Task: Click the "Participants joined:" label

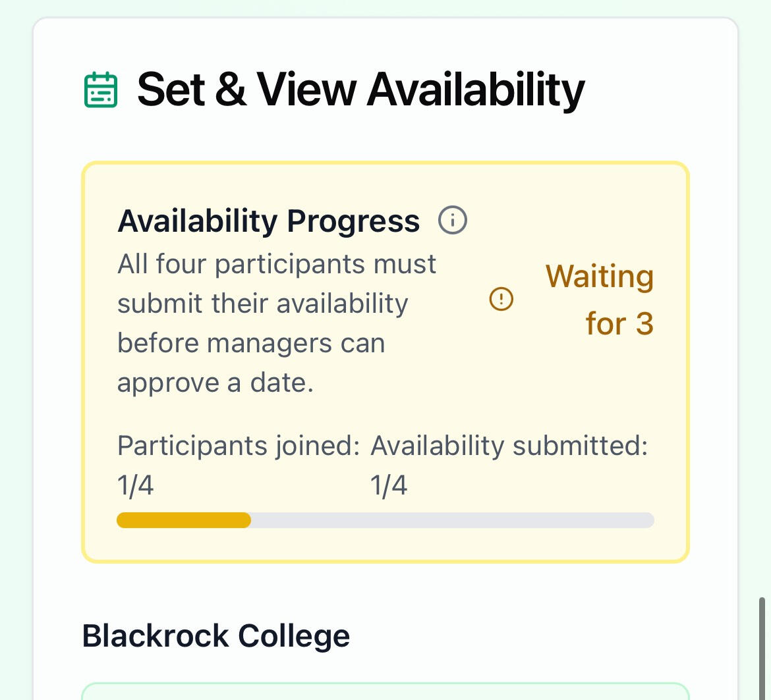Action: coord(239,446)
